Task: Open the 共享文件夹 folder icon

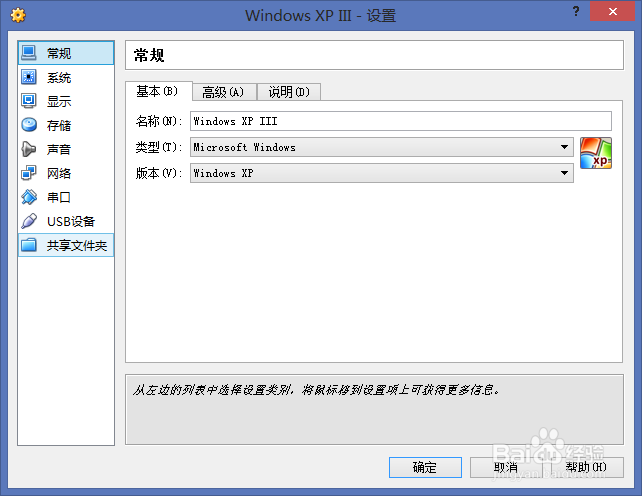Action: pyautogui.click(x=29, y=245)
